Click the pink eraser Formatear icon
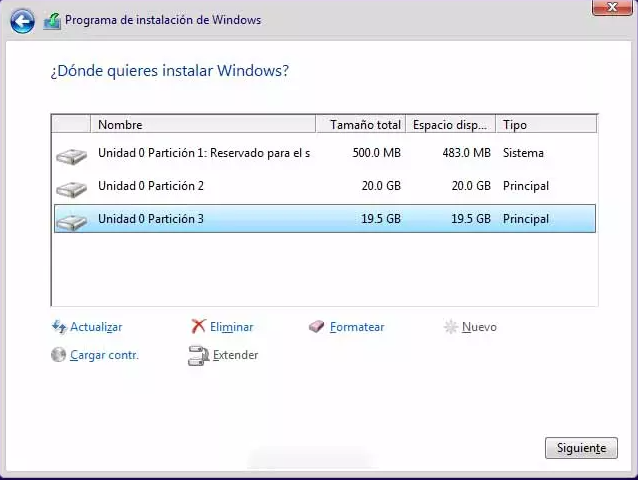The width and height of the screenshot is (638, 480). coord(316,326)
